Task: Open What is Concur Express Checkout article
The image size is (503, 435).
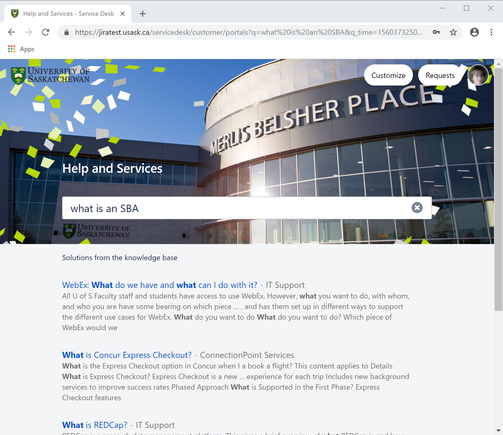Action: [127, 355]
